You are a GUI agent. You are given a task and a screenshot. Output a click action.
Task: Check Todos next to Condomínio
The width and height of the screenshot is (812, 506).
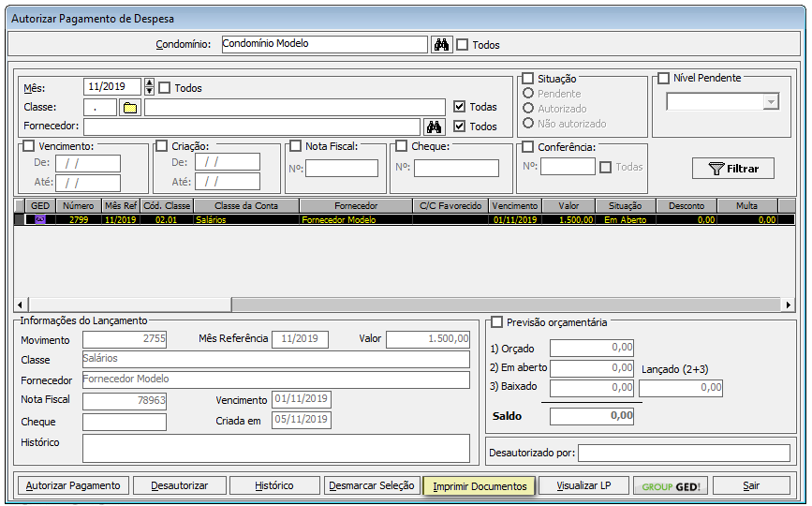(463, 45)
